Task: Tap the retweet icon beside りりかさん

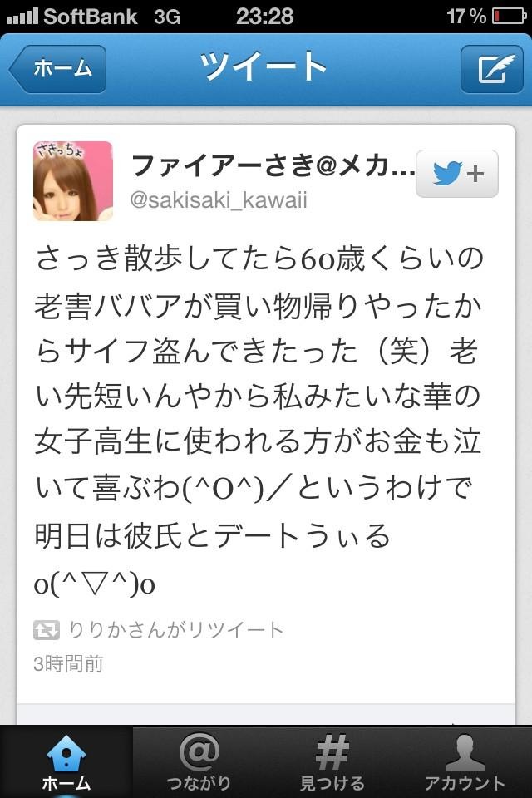Action: 47,630
